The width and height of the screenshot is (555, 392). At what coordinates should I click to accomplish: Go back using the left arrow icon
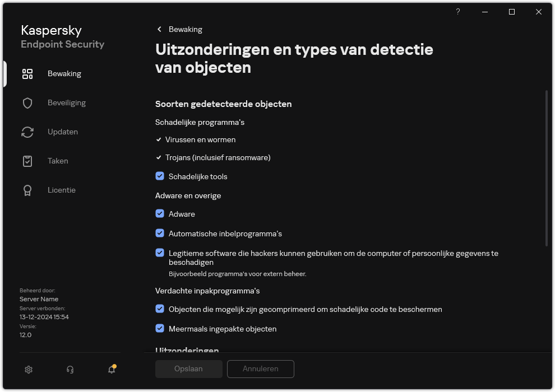click(159, 29)
